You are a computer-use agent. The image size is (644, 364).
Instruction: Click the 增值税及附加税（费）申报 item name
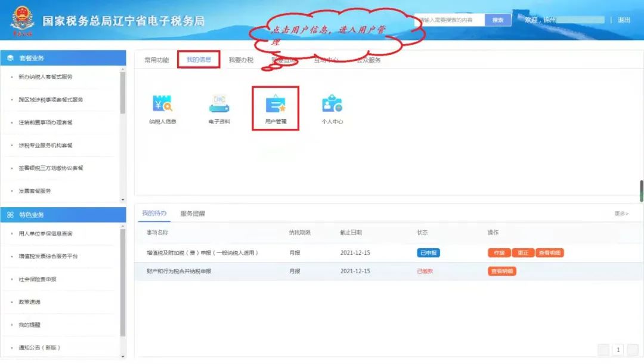pos(202,252)
